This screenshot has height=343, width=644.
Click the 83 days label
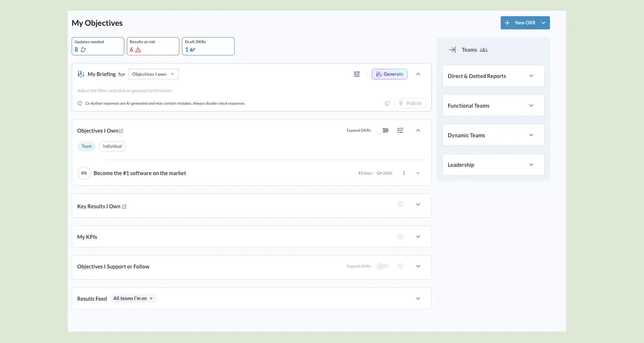pyautogui.click(x=365, y=173)
